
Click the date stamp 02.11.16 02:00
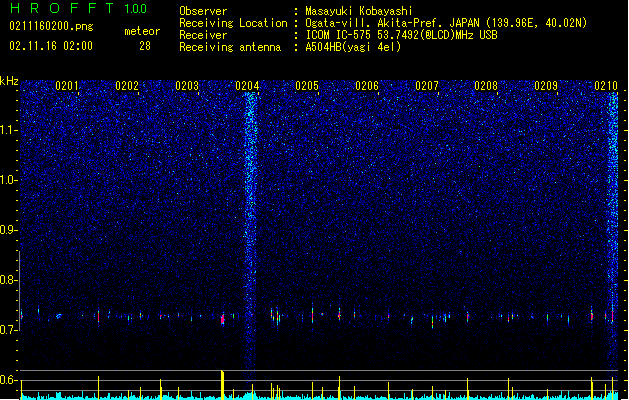[x=51, y=46]
